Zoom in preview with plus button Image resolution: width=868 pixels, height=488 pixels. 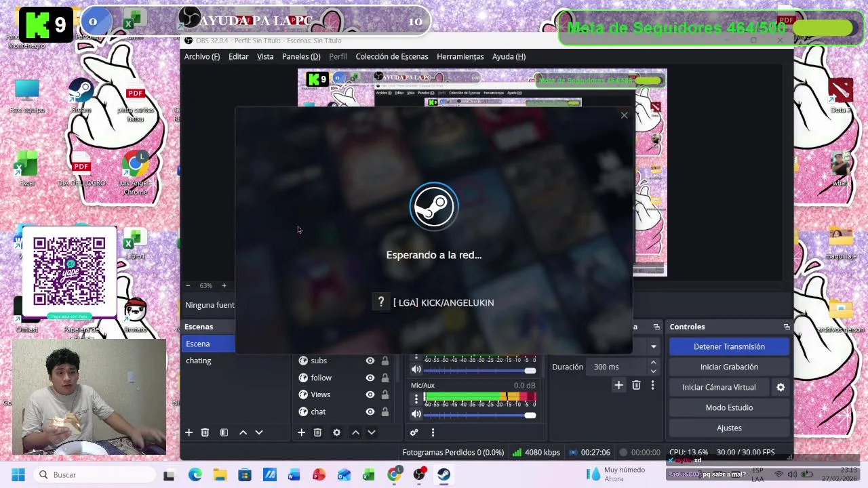click(x=224, y=285)
